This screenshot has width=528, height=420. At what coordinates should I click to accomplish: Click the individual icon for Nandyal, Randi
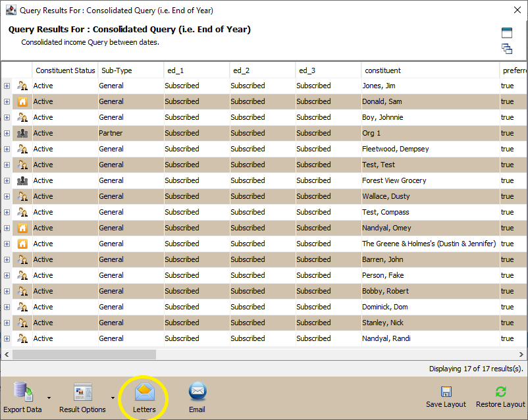pyautogui.click(x=22, y=338)
